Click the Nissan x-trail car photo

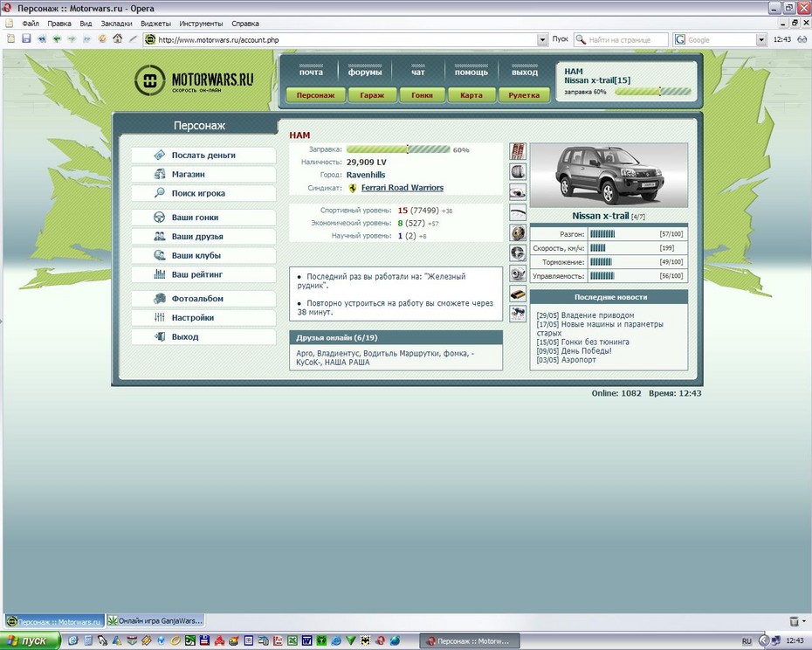609,176
